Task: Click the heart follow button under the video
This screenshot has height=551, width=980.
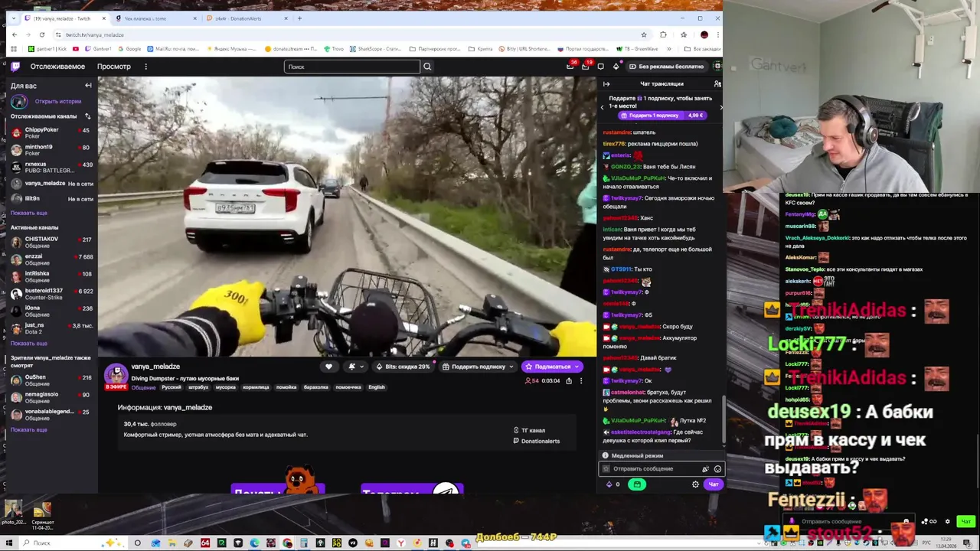Action: click(x=328, y=367)
